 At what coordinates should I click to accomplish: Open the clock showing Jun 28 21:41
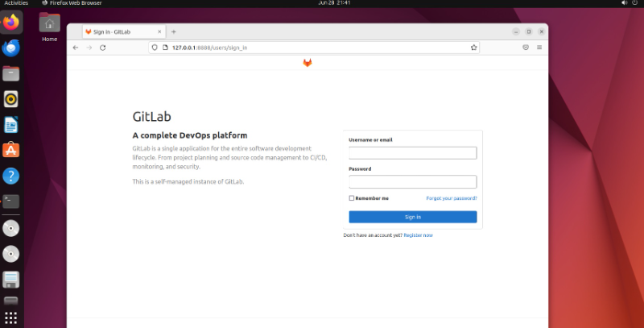click(334, 3)
